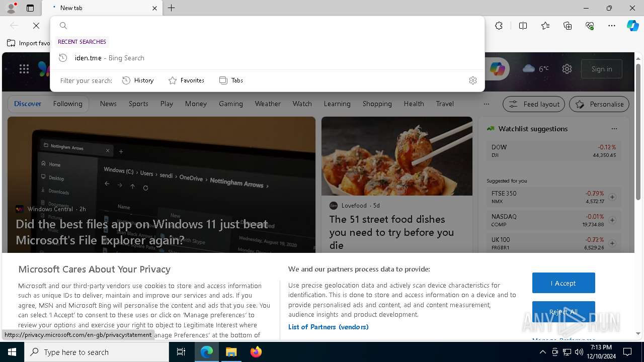
Task: Open Task View on taskbar
Action: pyautogui.click(x=181, y=352)
